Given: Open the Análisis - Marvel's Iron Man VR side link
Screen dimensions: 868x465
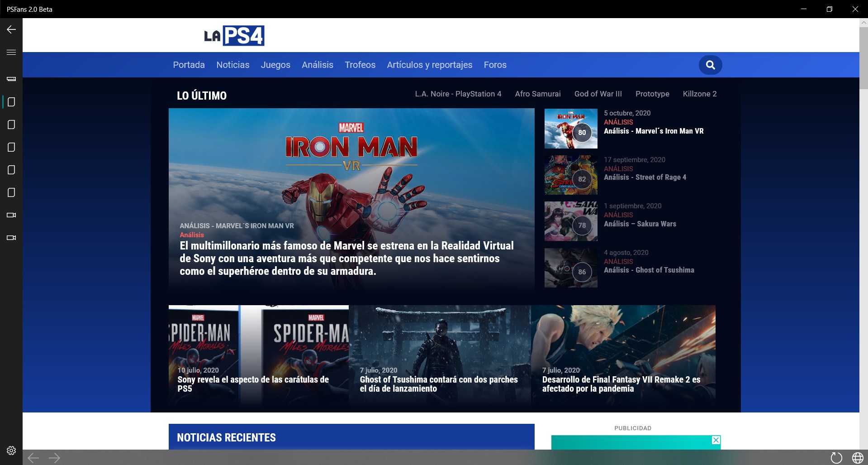Looking at the screenshot, I should [x=654, y=131].
